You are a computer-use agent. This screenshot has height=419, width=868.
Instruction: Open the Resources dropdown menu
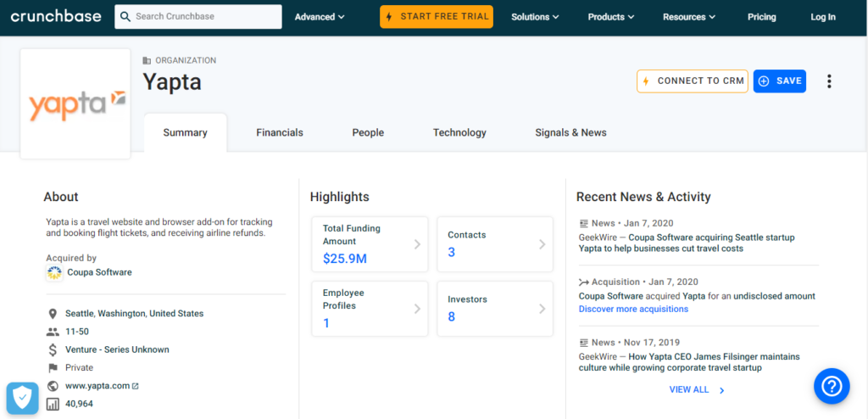coord(689,17)
